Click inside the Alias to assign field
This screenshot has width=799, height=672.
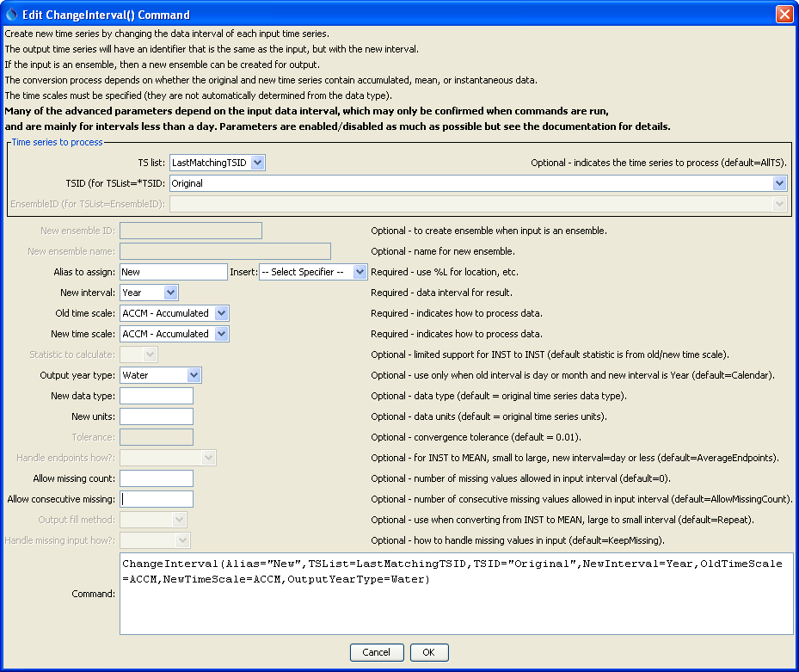(x=172, y=271)
